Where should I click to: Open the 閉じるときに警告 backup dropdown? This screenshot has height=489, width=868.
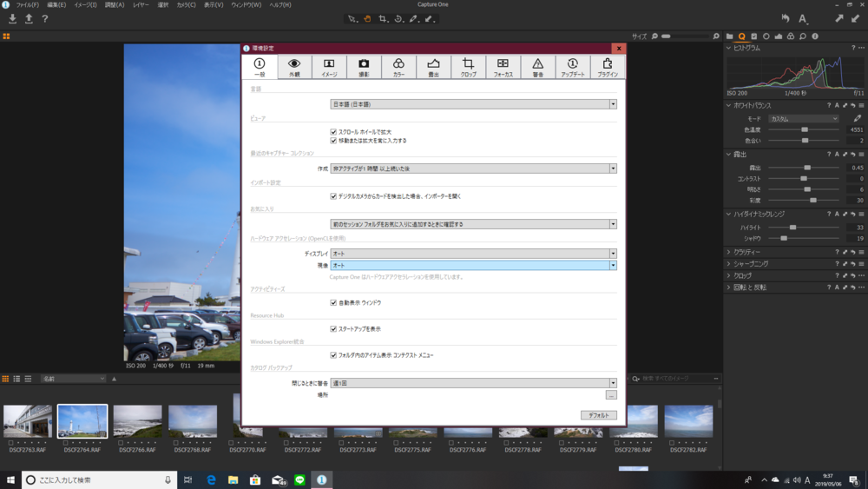tap(473, 383)
